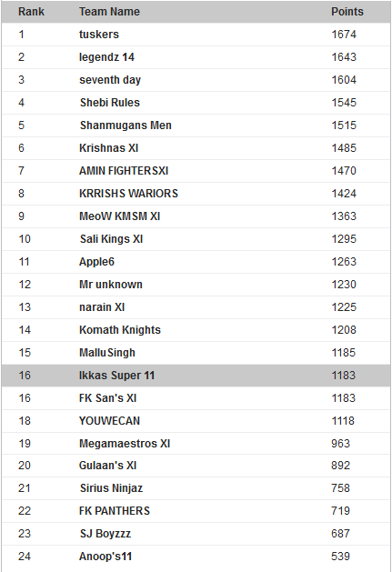Select the legendz 14 team name
392x572 pixels.
106,57
